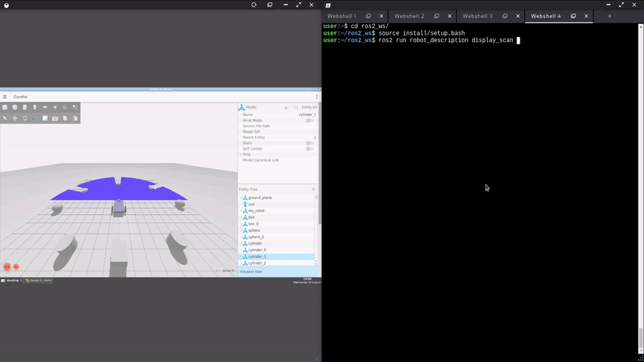Viewport: 644px width, 362px height.
Task: Select the Webshell 4 tab
Action: (545, 16)
